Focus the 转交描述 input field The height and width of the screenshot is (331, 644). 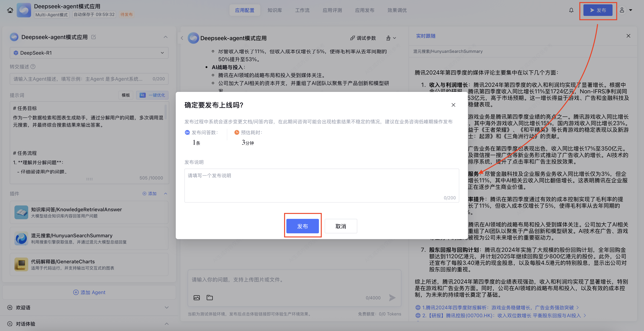(89, 79)
